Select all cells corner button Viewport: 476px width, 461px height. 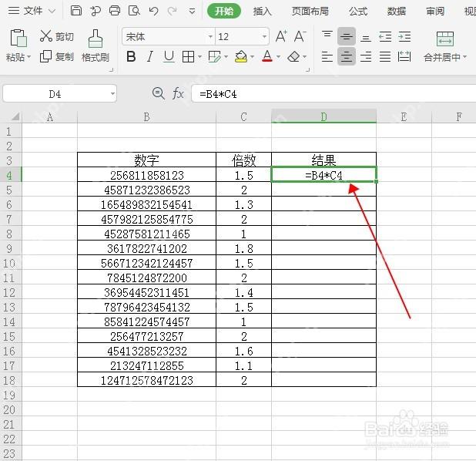point(11,116)
